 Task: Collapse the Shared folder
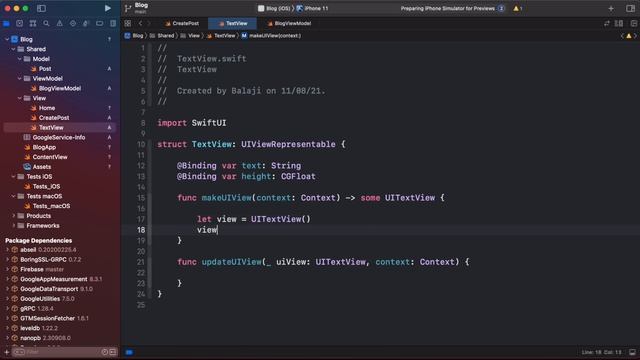[13, 49]
